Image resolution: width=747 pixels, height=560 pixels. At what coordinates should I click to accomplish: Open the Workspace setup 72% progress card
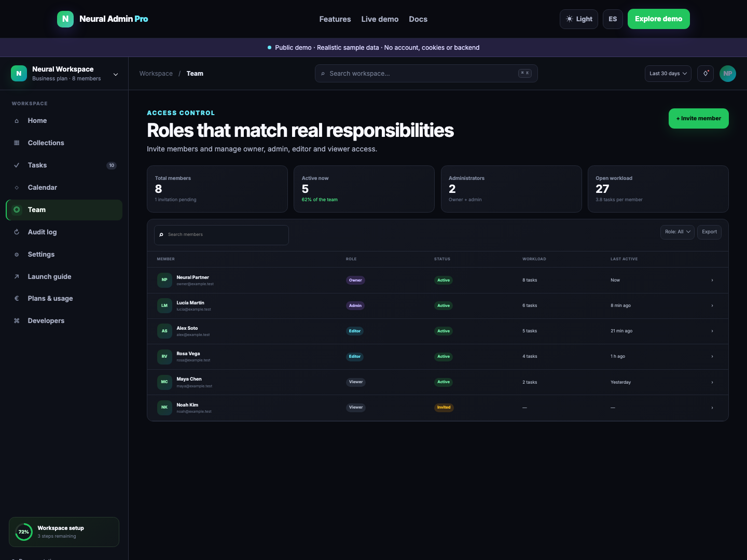(64, 532)
